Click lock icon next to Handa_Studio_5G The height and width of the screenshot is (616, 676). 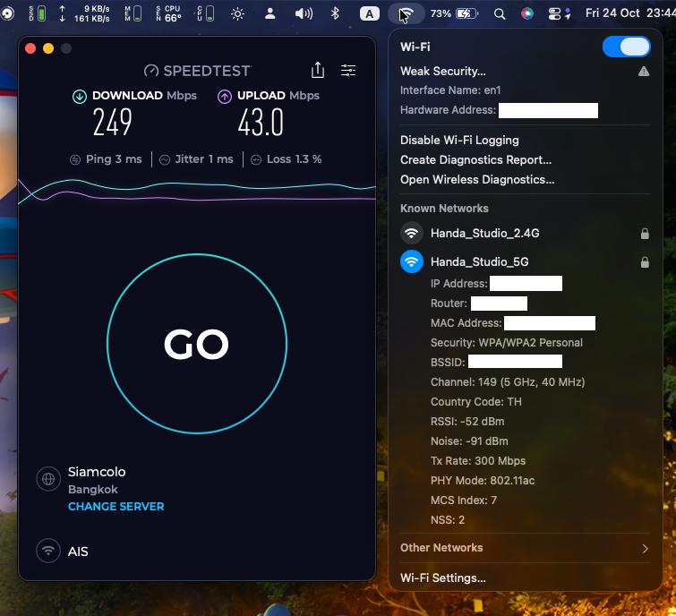pos(645,261)
